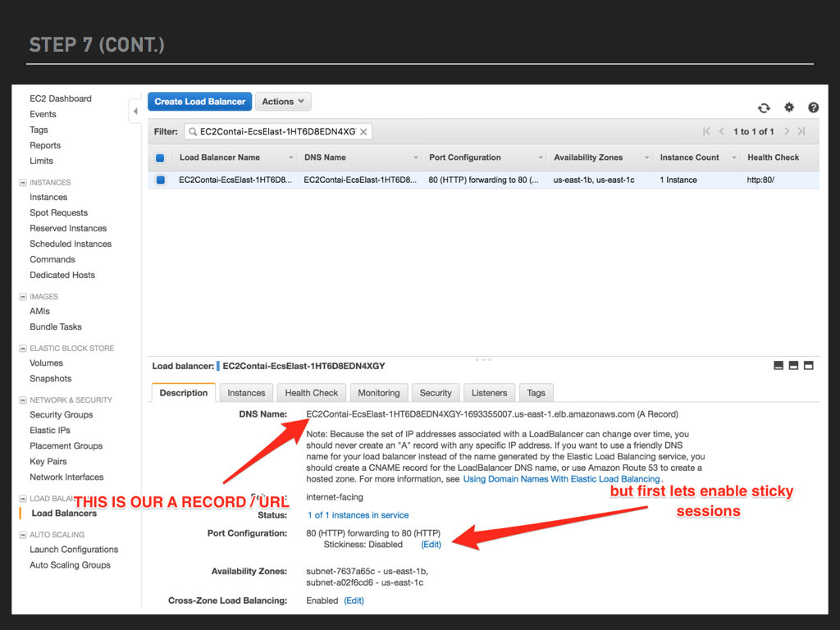The height and width of the screenshot is (630, 840).
Task: Click the search magnifier in the filter box
Action: click(x=193, y=132)
